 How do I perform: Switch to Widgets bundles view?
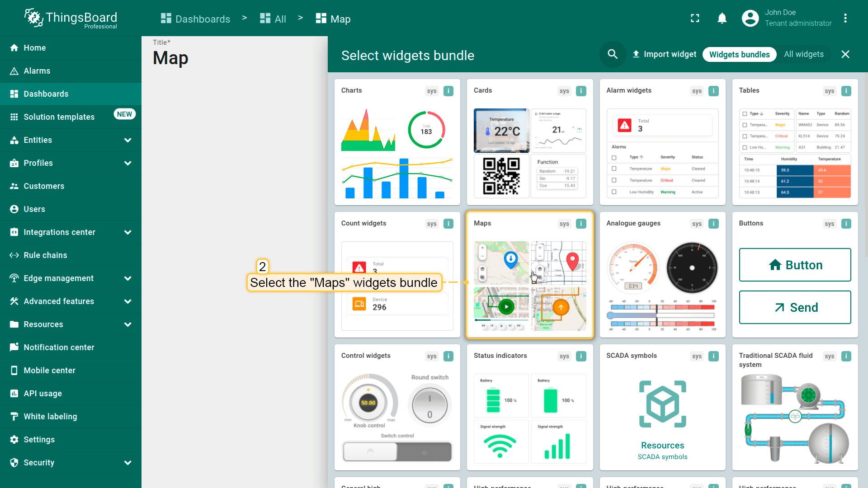click(739, 54)
